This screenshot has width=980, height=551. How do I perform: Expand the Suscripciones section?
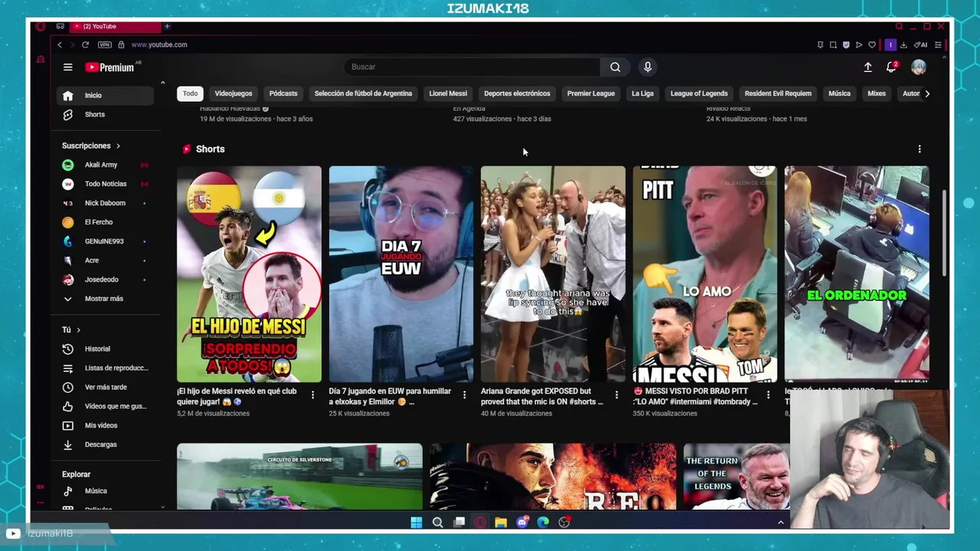click(x=91, y=145)
